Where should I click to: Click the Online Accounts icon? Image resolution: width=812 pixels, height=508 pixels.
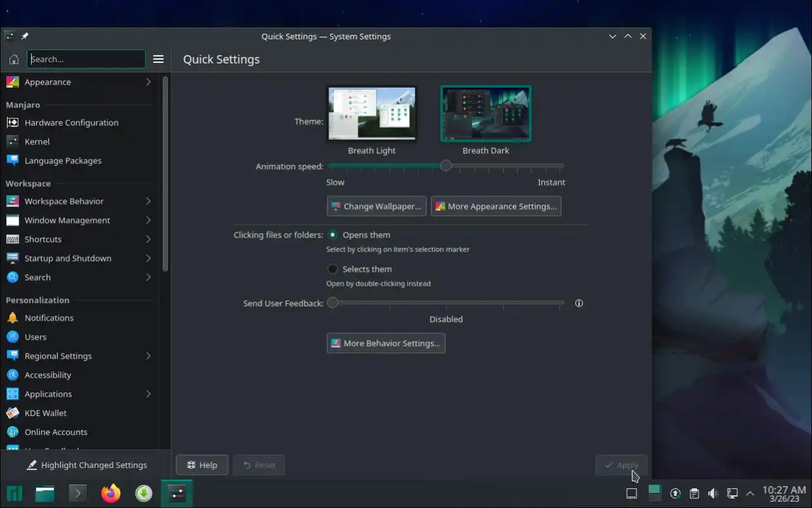pos(13,432)
